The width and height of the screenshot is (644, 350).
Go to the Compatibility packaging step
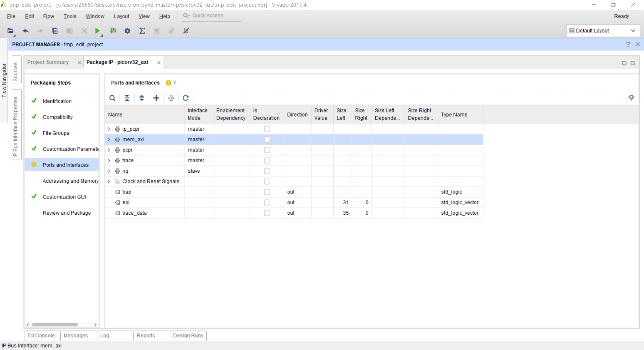(58, 117)
